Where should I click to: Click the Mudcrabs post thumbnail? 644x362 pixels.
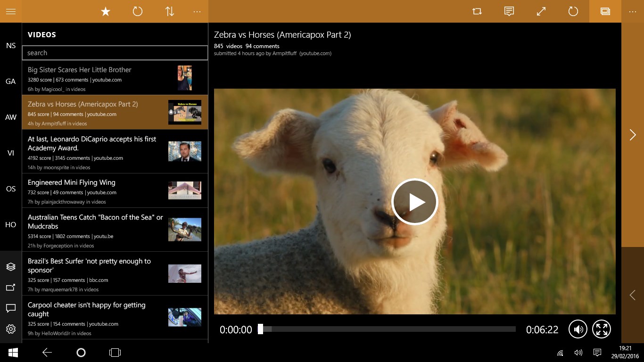pos(185,230)
